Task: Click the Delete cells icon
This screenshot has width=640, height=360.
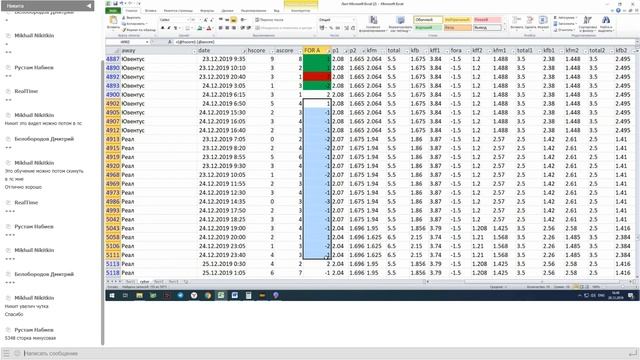Action: click(x=530, y=20)
